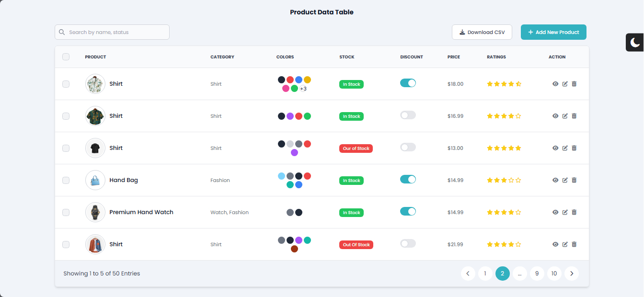The height and width of the screenshot is (297, 644).
Task: Delete the $18.00 Shirt using trash icon
Action: tap(574, 84)
